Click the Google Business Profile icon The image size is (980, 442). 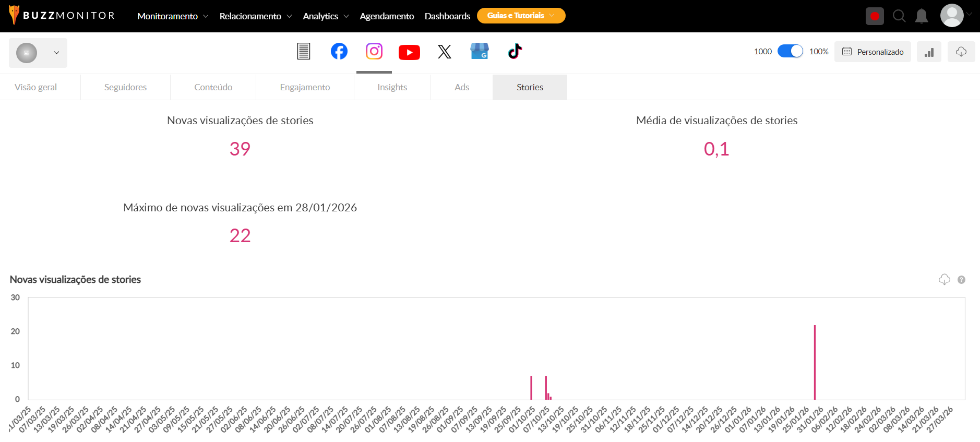(479, 52)
